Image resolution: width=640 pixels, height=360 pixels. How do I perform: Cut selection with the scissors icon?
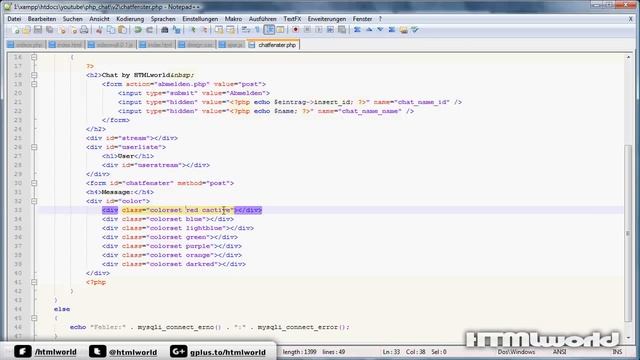click(x=99, y=30)
